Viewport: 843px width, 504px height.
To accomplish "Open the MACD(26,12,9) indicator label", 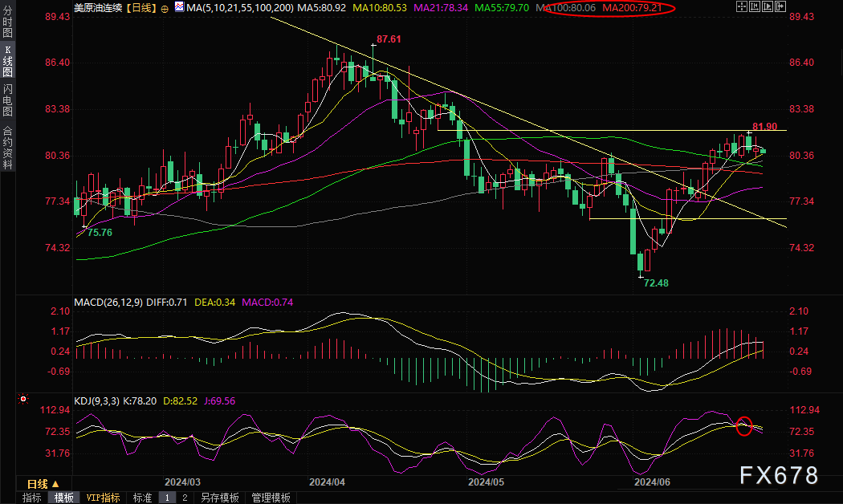I will pyautogui.click(x=107, y=302).
